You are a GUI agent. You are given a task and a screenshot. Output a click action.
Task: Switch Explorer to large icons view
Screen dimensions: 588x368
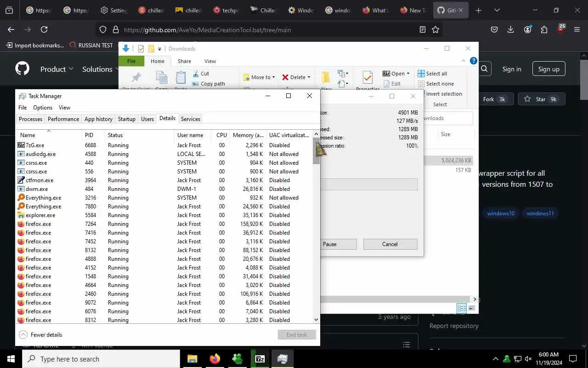pyautogui.click(x=471, y=308)
